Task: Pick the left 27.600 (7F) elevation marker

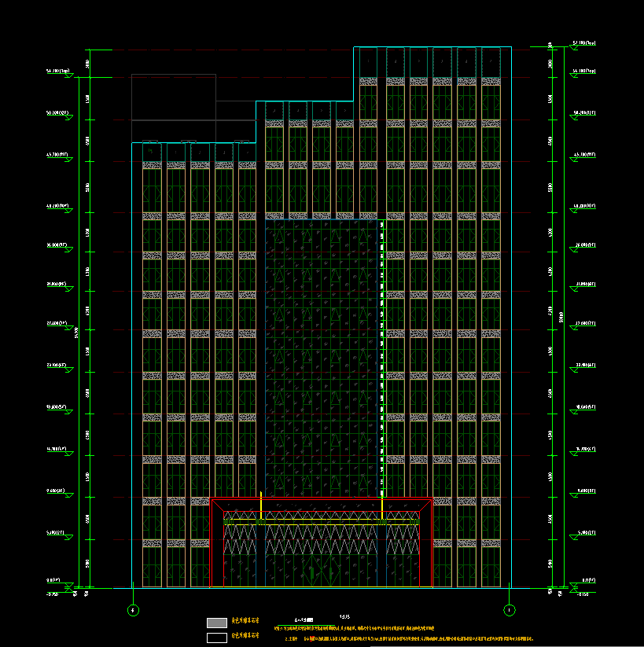Action: [60, 325]
